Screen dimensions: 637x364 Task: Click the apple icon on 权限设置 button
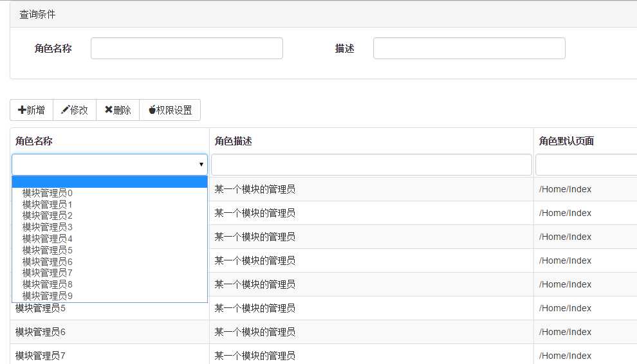[152, 110]
